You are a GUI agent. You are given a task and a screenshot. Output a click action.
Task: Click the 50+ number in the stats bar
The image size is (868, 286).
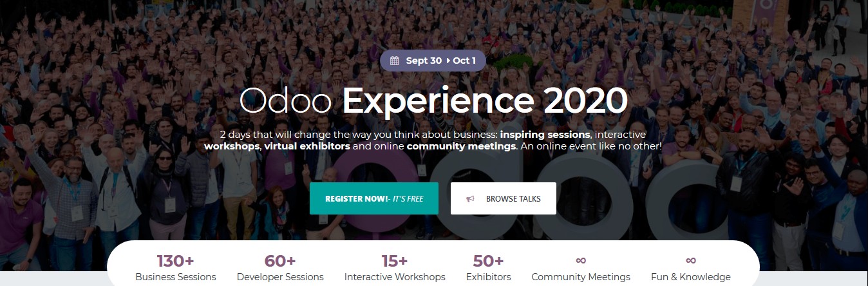489,261
